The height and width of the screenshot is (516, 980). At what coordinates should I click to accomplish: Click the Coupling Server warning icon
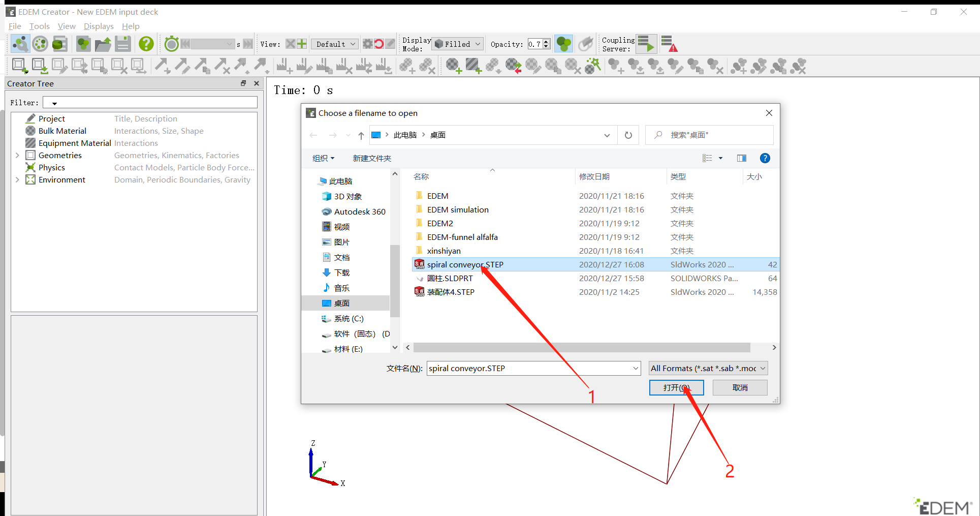point(669,44)
